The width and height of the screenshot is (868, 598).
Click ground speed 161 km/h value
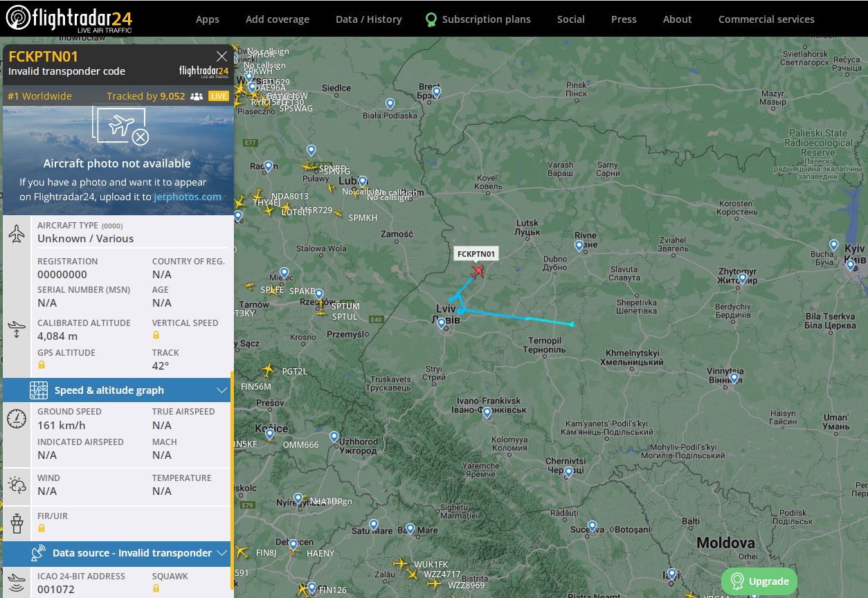pos(62,425)
